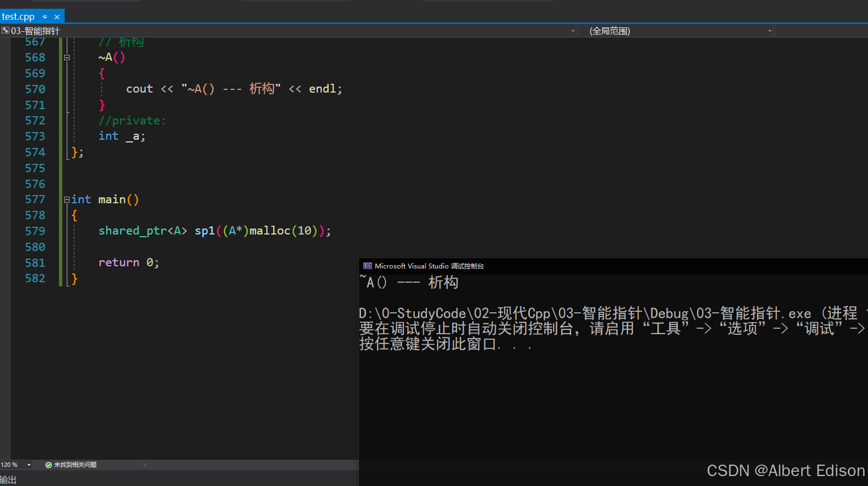Collapse the ~A() destructor block

click(67, 58)
